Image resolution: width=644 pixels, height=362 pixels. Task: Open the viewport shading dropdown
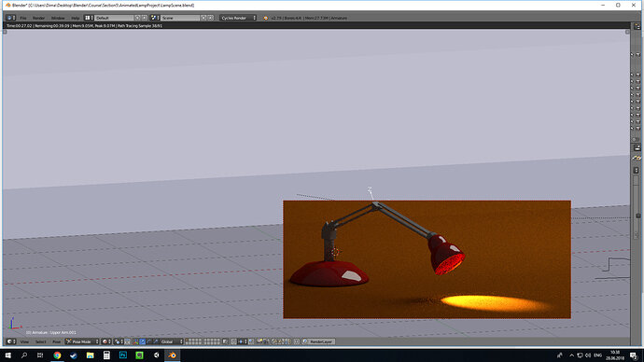pos(106,341)
